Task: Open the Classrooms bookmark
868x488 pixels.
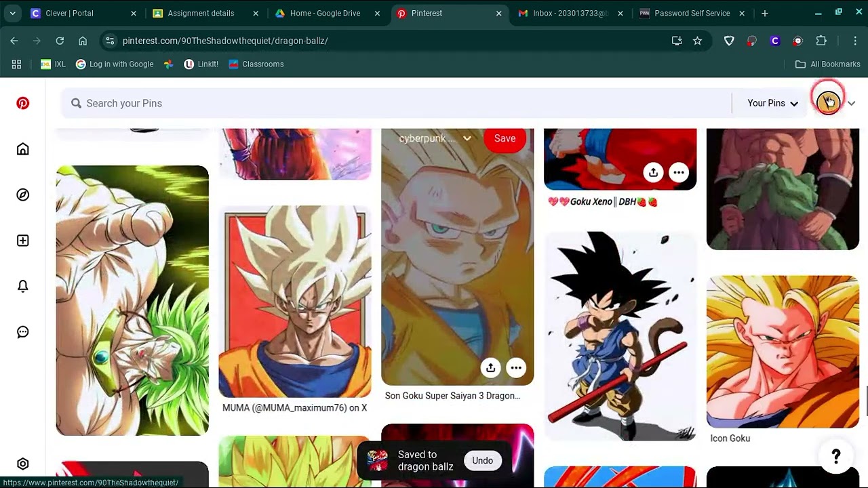Action: (256, 64)
